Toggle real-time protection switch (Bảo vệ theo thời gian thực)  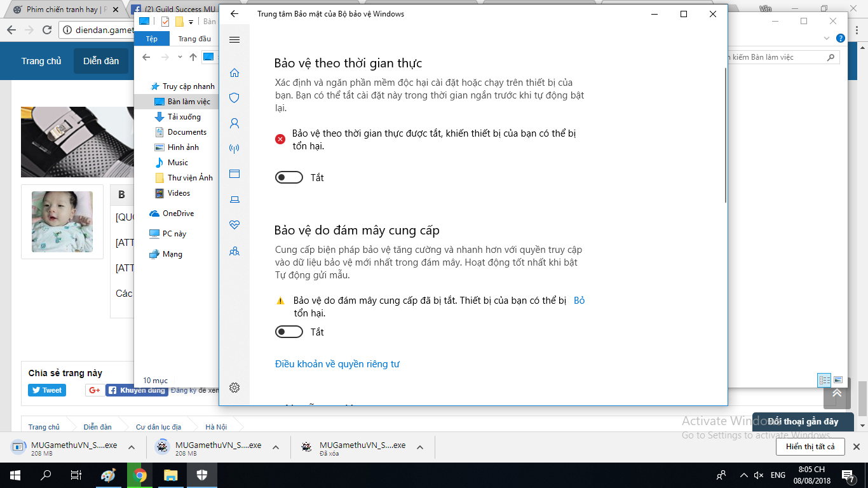tap(289, 177)
